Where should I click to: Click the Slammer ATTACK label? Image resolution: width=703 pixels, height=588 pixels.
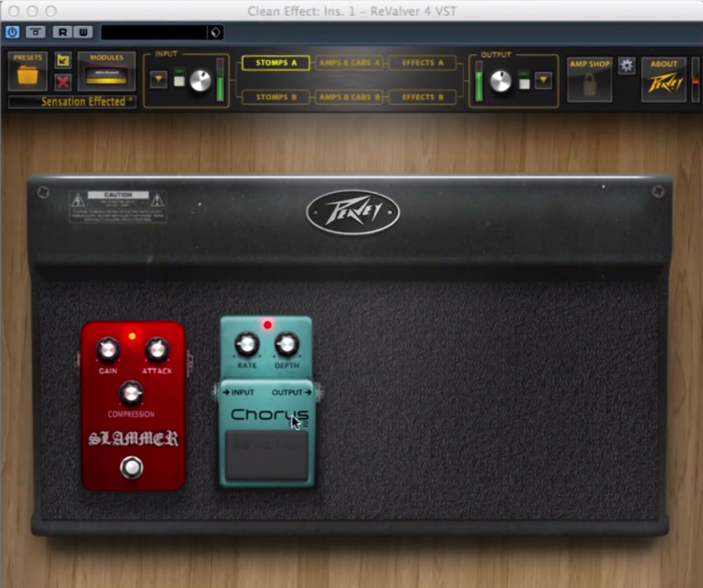[x=157, y=371]
